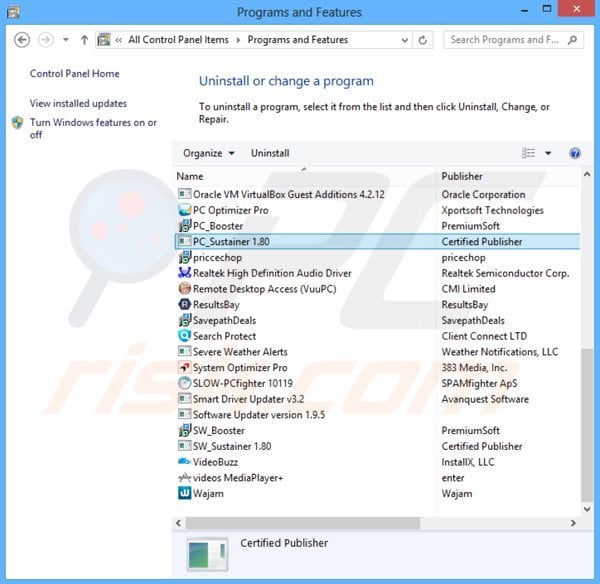Open more view options dropdown

pos(548,153)
